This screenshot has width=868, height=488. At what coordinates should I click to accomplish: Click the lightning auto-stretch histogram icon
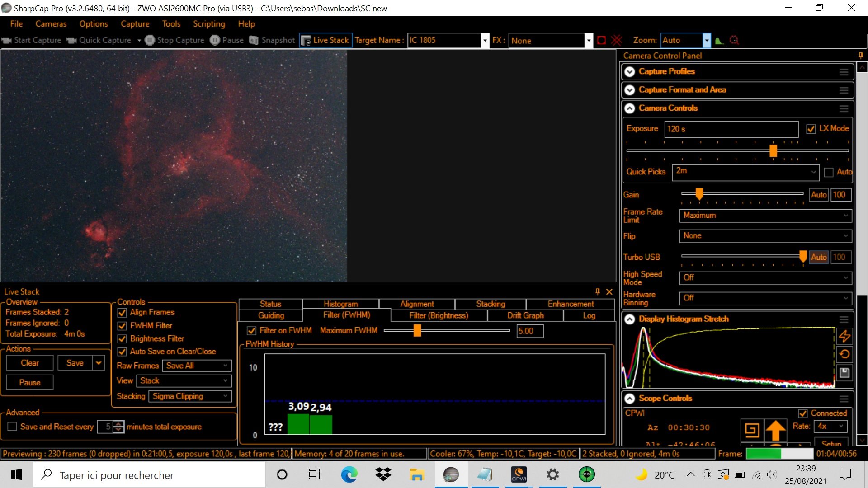pyautogui.click(x=844, y=336)
